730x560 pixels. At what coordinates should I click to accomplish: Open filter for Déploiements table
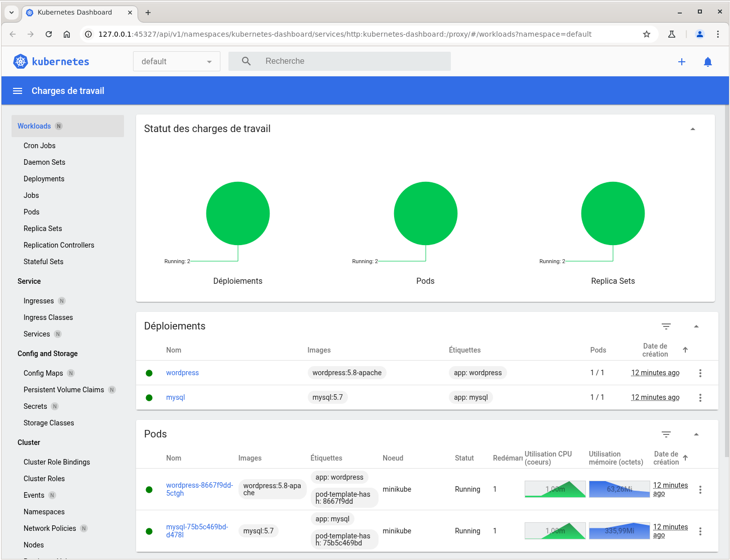666,326
